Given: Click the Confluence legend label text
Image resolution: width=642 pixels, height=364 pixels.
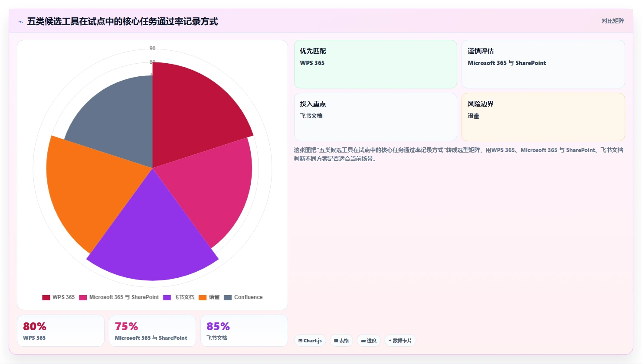Looking at the screenshot, I should click(248, 297).
